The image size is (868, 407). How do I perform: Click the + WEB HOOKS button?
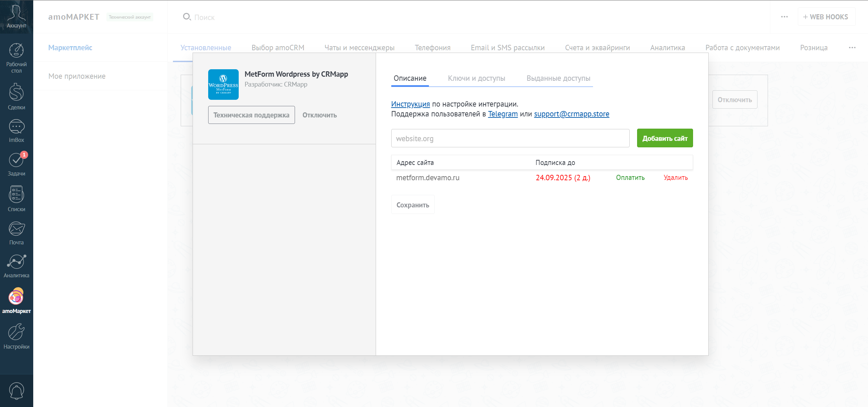tap(826, 17)
